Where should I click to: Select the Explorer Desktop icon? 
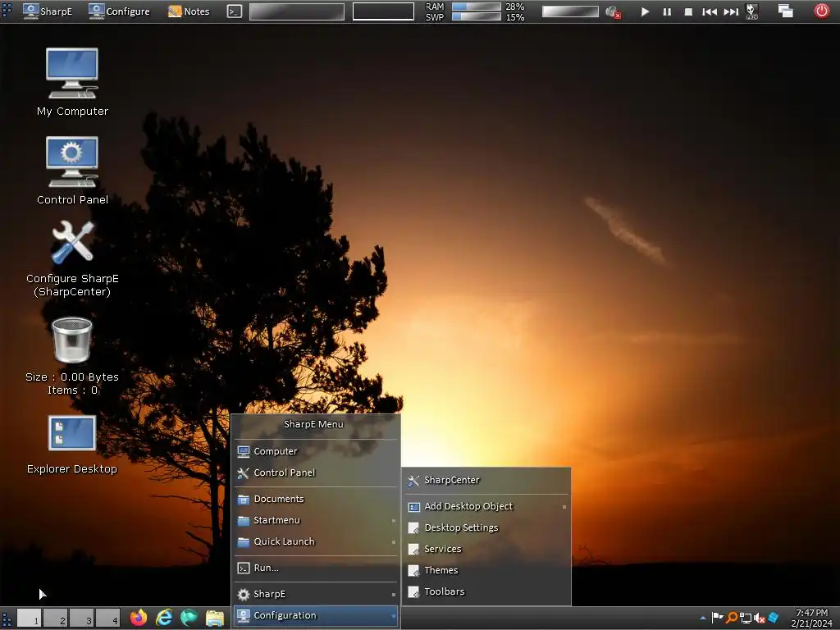pyautogui.click(x=72, y=444)
